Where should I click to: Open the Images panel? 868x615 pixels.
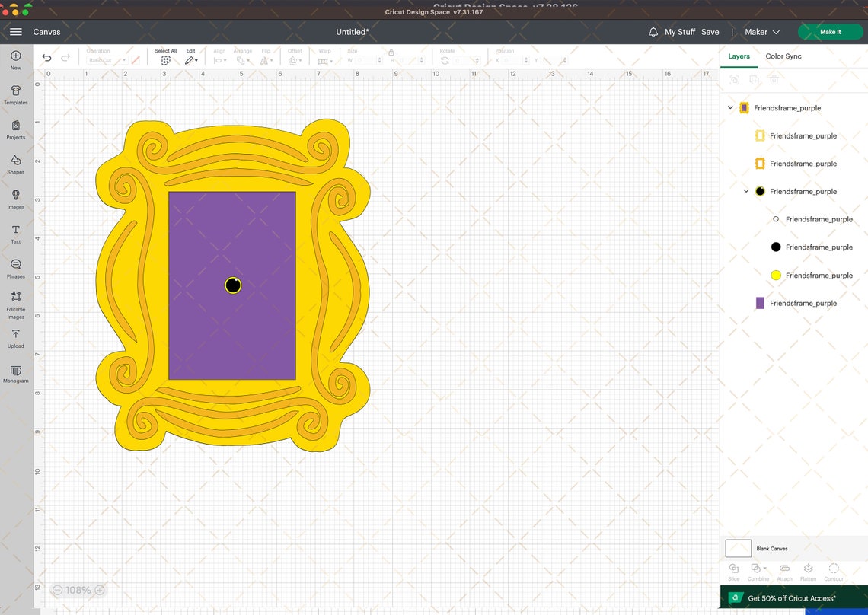[15, 199]
